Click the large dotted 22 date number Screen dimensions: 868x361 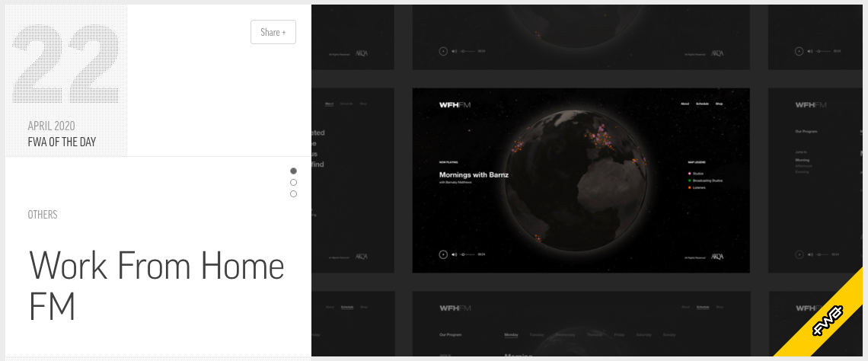[x=66, y=64]
